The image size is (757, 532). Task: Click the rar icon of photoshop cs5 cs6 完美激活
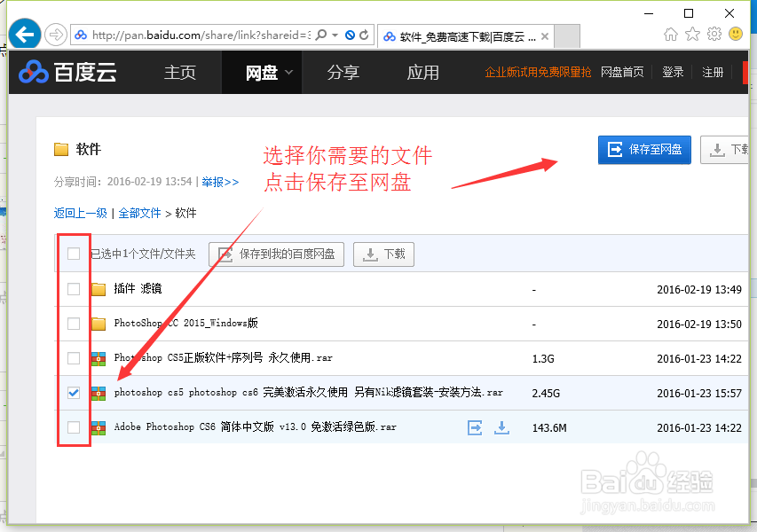point(99,393)
